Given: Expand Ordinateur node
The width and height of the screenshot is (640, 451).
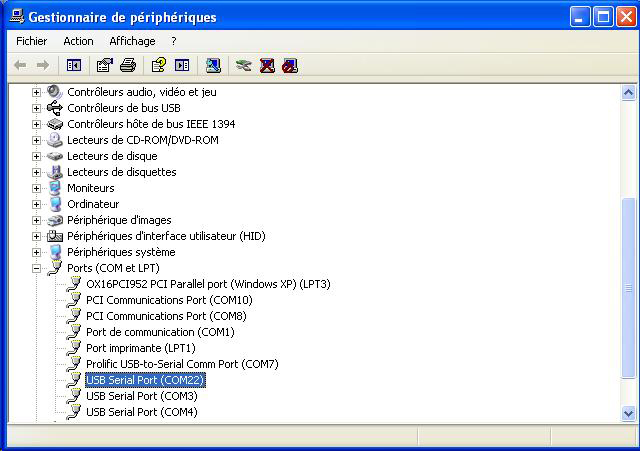Looking at the screenshot, I should pyautogui.click(x=36, y=204).
